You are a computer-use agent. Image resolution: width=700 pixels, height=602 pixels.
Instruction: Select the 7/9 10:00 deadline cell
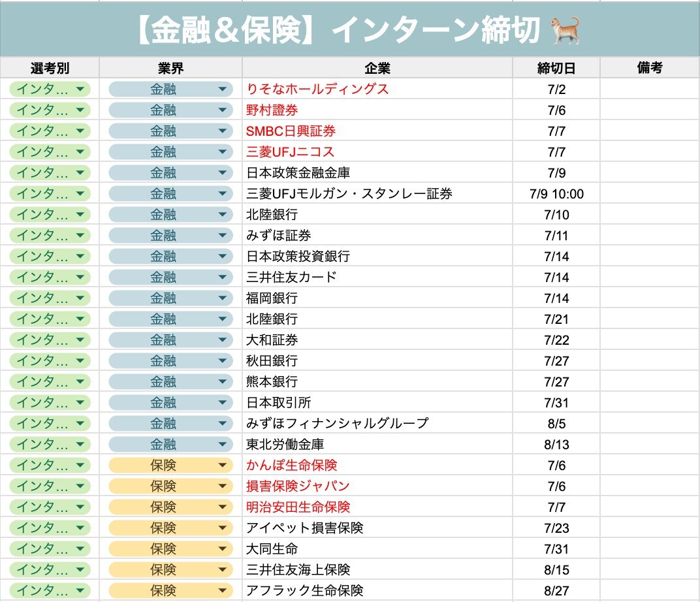[556, 194]
